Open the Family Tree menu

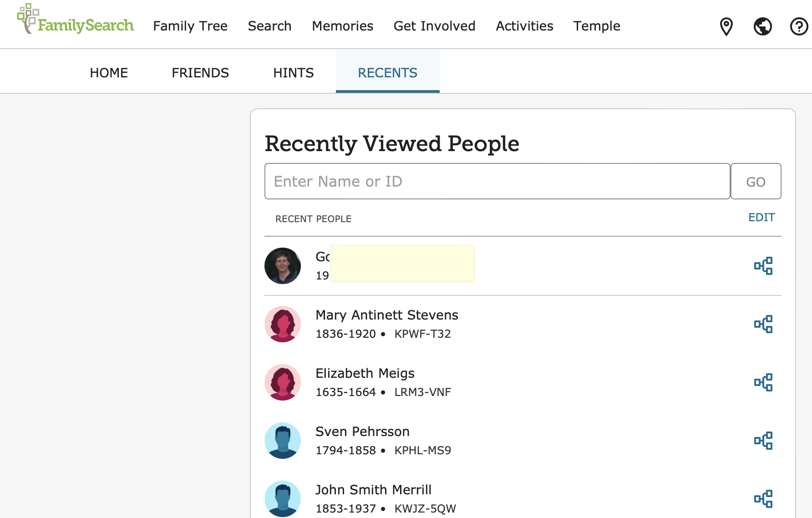tap(190, 26)
